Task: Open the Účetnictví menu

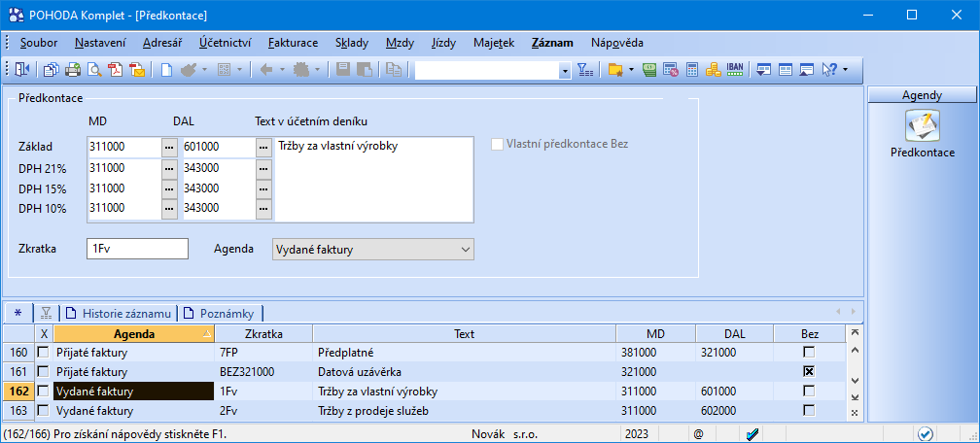Action: coord(225,43)
